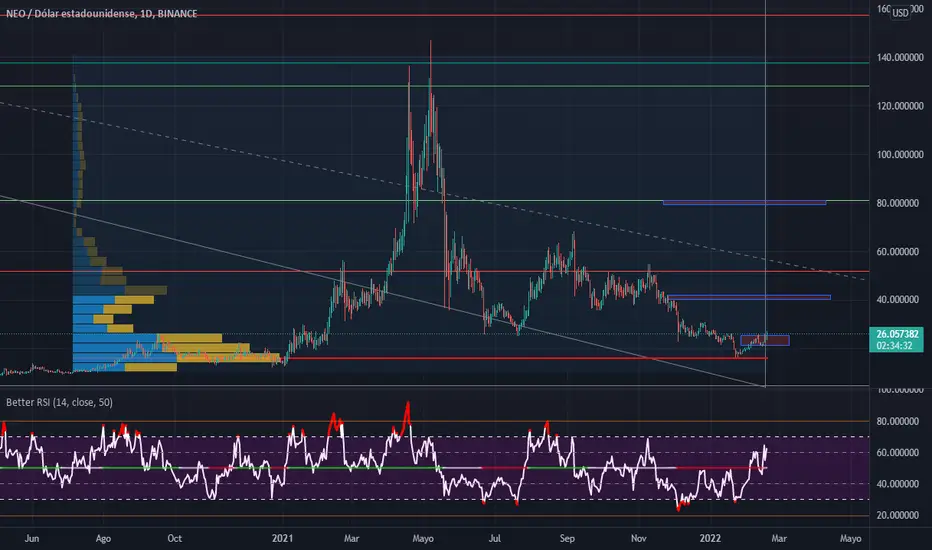
Task: Select the blue target rectangle near 40
Action: (x=749, y=297)
